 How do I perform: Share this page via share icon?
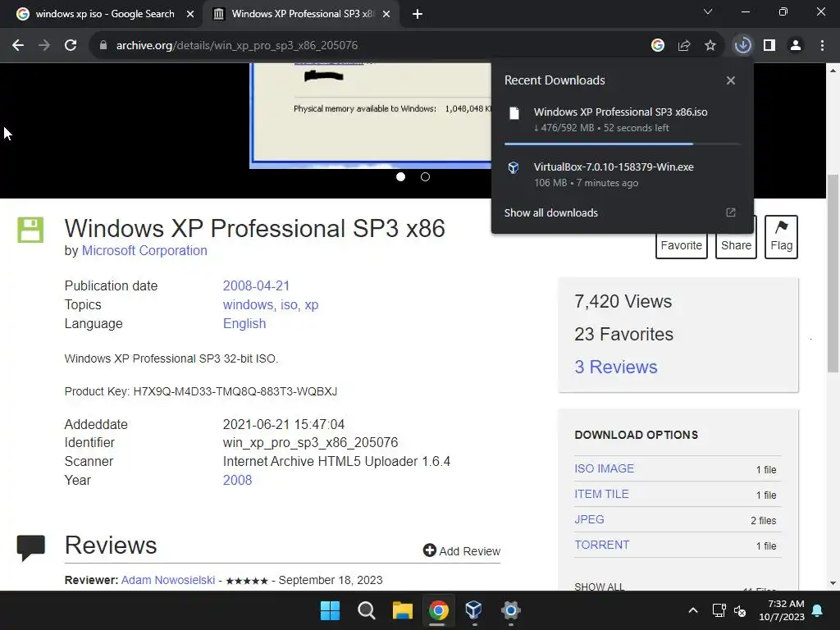tap(684, 46)
